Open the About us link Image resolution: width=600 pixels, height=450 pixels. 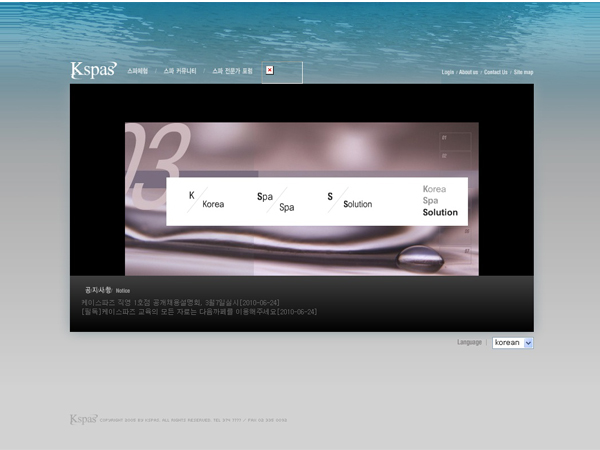468,73
